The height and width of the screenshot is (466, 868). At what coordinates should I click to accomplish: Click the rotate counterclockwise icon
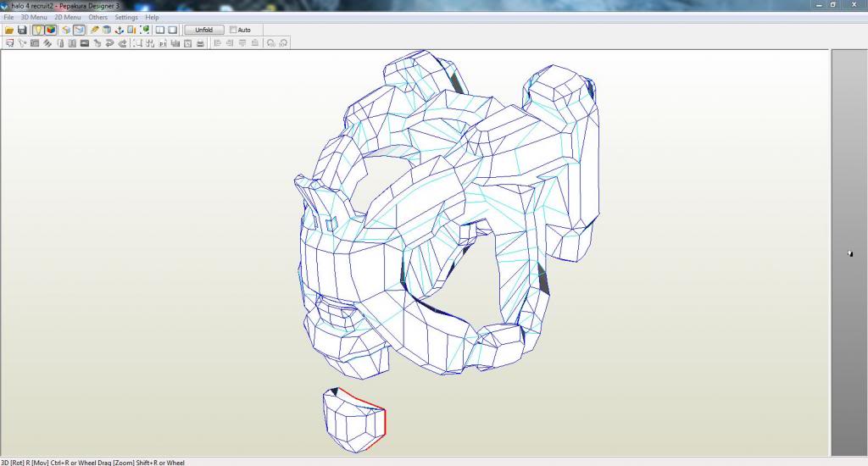click(x=270, y=43)
